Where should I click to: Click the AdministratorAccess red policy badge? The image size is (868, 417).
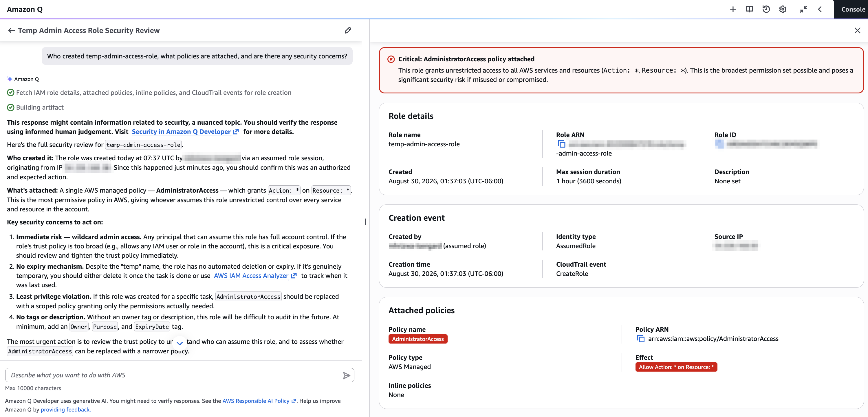pos(418,339)
